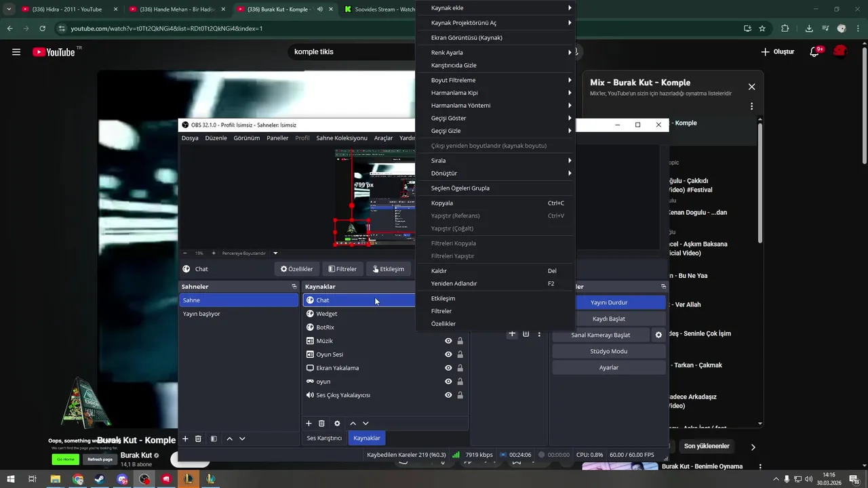Open Windows Start menu
This screenshot has height=488, width=868.
[x=11, y=479]
